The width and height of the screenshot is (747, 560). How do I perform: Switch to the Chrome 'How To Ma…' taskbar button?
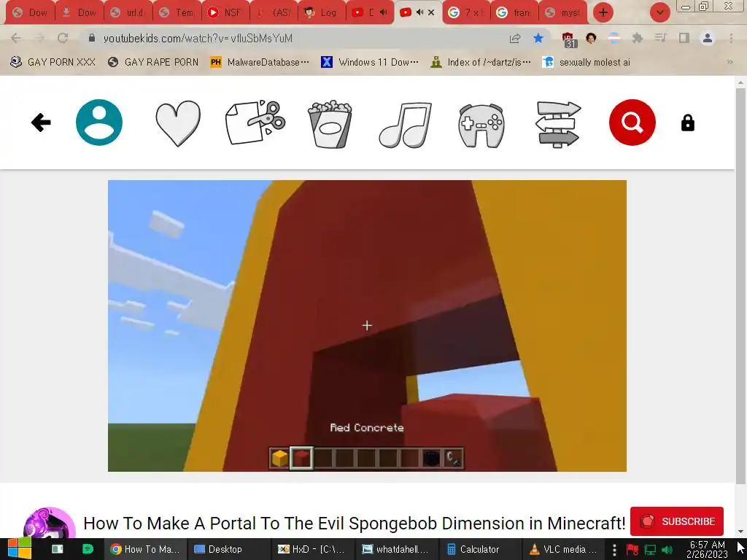tap(145, 549)
